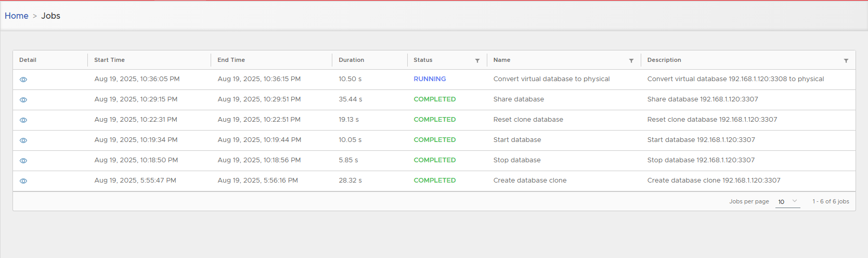View details of the Stop database job
This screenshot has width=868, height=258.
pos(23,161)
